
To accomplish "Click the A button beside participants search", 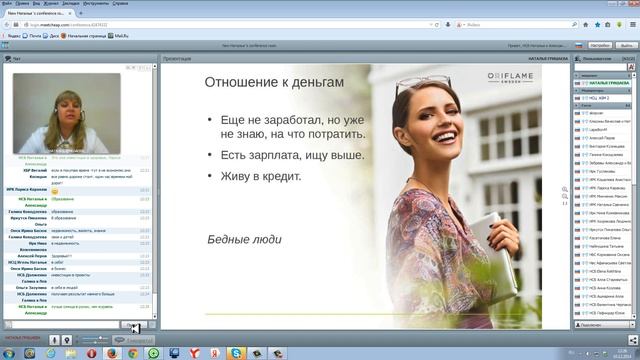I will pos(631,67).
